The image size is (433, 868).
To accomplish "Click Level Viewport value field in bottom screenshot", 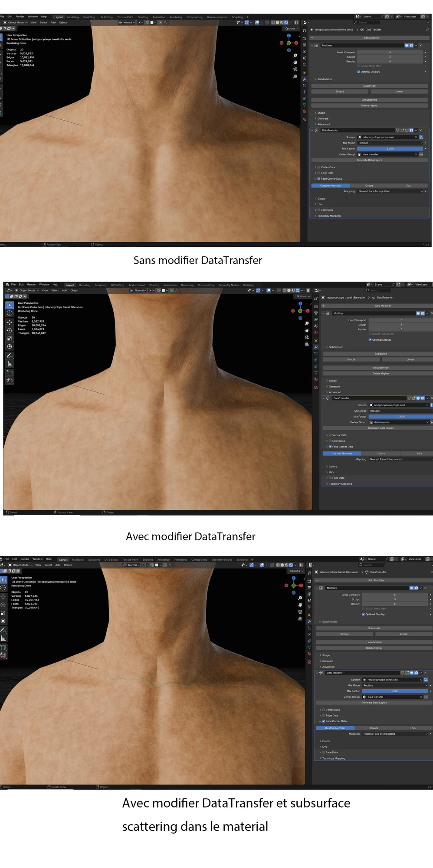I will (394, 595).
